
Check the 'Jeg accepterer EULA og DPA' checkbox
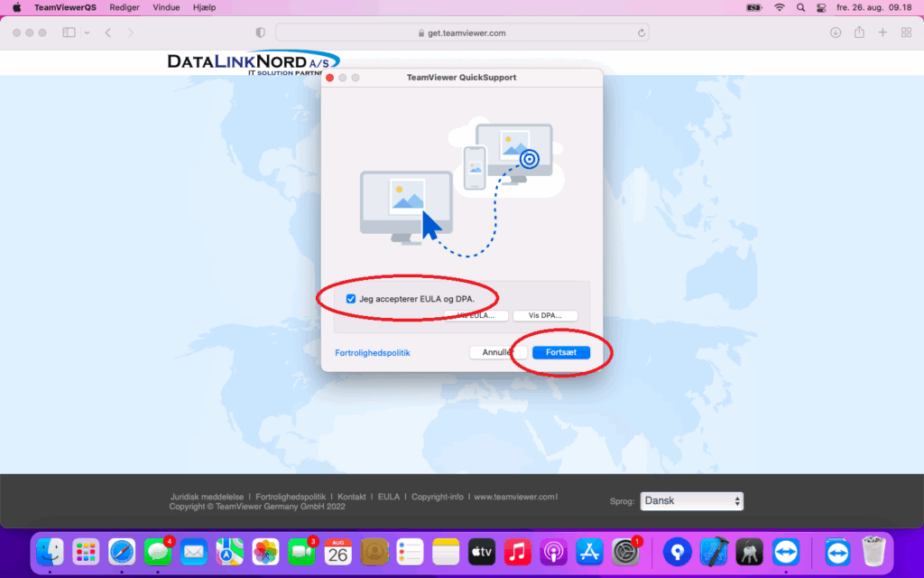coord(351,299)
